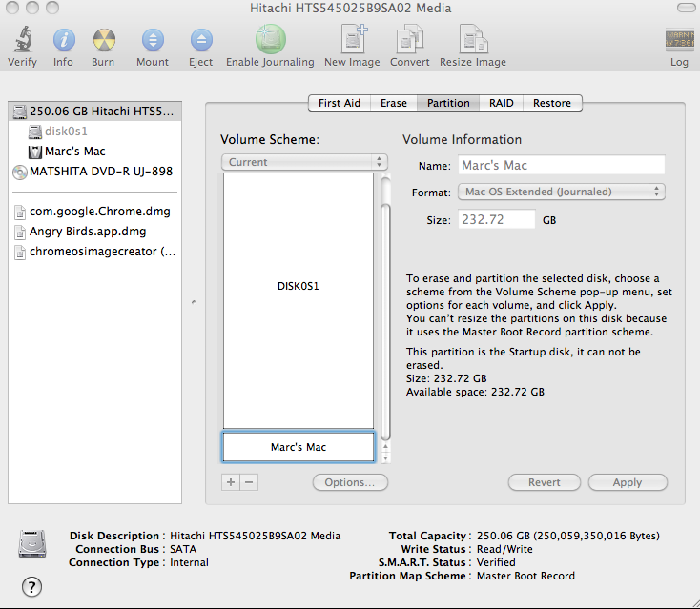The image size is (700, 609).
Task: Open the RAID tab
Action: [x=502, y=103]
